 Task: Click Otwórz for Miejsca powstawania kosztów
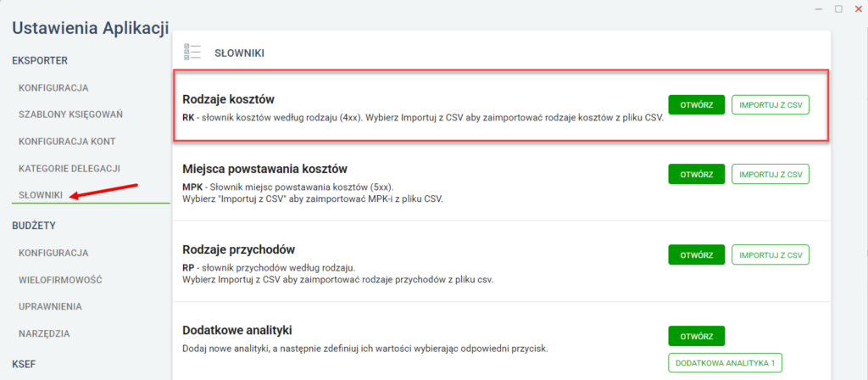pos(697,174)
